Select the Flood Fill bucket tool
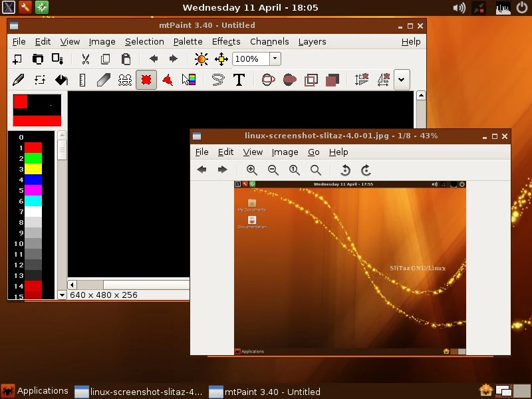The height and width of the screenshot is (399, 532). pos(61,80)
